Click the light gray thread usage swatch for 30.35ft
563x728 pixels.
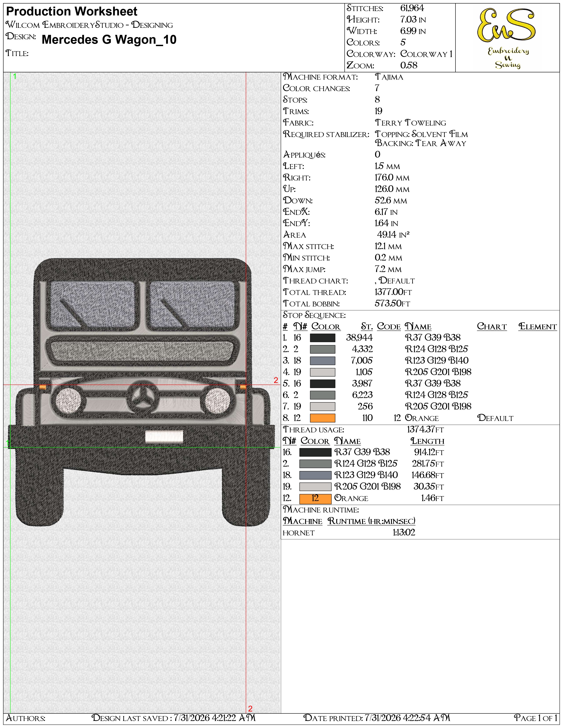315,487
